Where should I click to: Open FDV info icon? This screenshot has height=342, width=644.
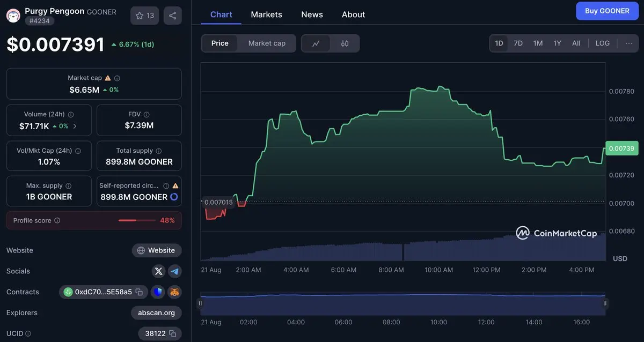coord(147,114)
